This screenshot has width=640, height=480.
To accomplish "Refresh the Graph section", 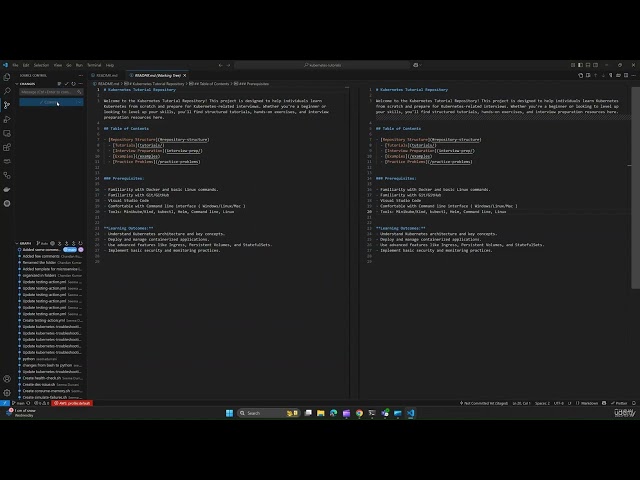I will tap(80, 243).
